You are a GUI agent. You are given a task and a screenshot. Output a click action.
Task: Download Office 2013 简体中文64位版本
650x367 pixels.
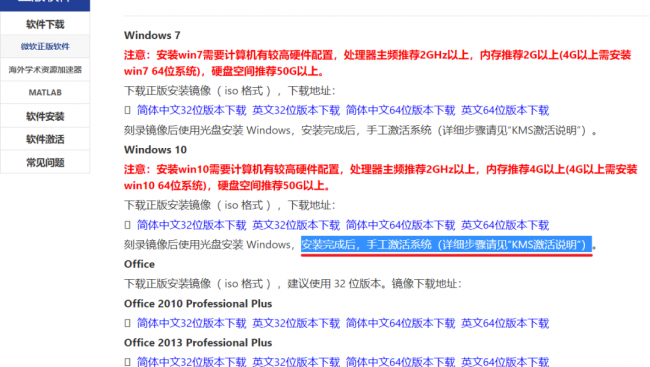pos(400,362)
